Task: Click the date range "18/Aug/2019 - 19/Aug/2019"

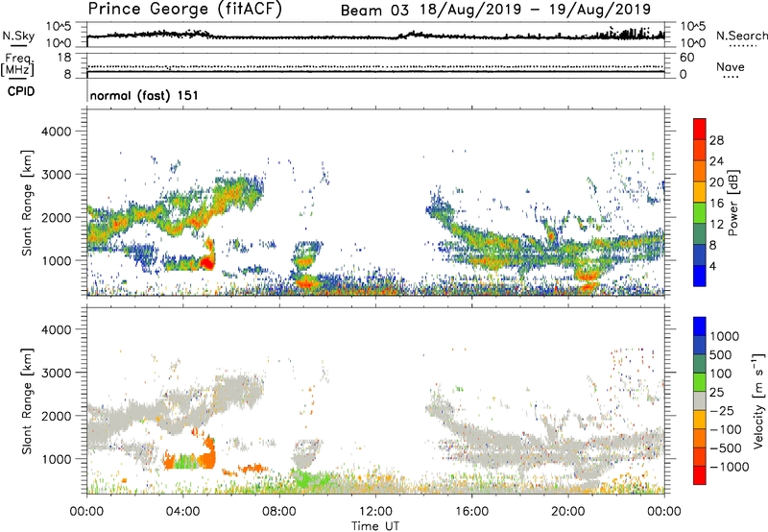Action: tap(536, 10)
